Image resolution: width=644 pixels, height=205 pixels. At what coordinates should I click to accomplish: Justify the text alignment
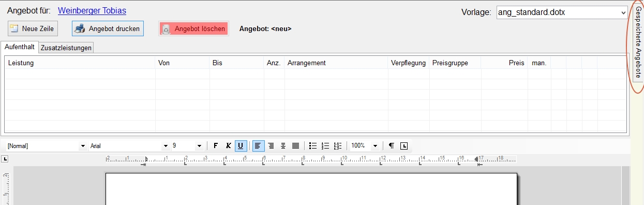pyautogui.click(x=295, y=146)
